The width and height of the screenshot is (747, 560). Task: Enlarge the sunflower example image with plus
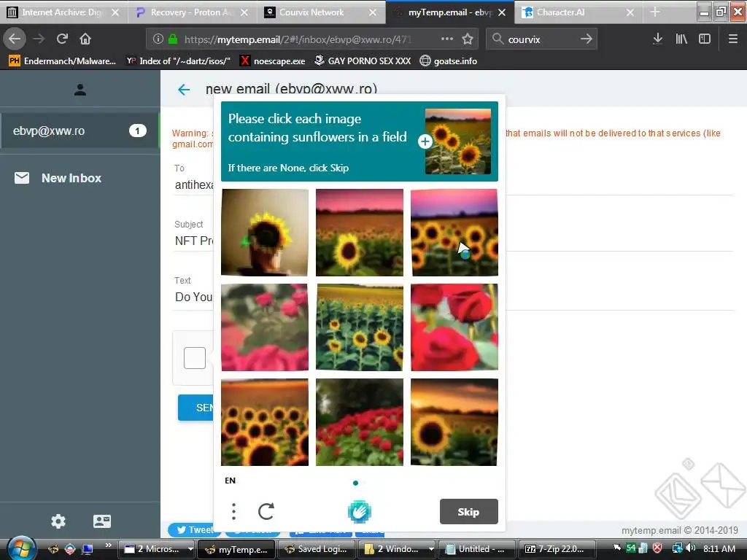pos(425,141)
